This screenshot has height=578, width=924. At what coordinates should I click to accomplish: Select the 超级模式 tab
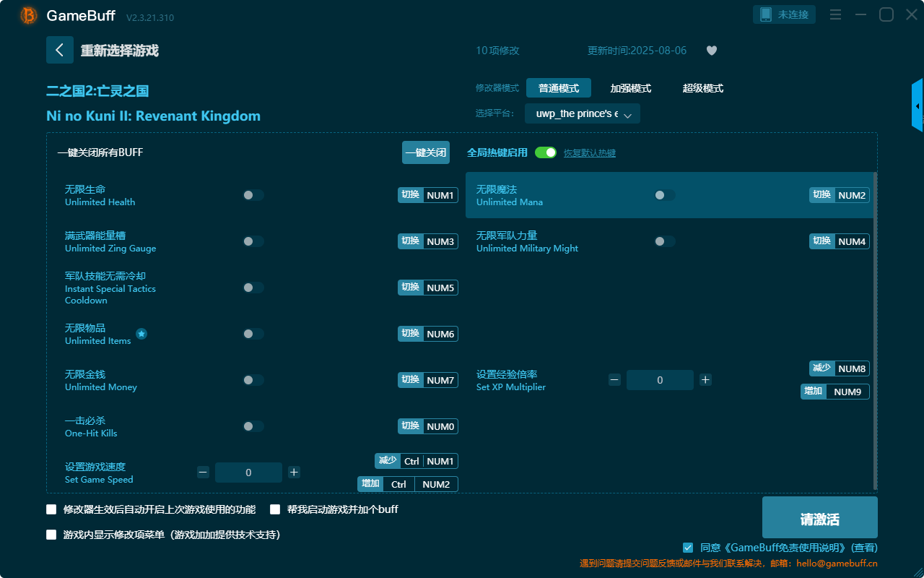point(702,88)
